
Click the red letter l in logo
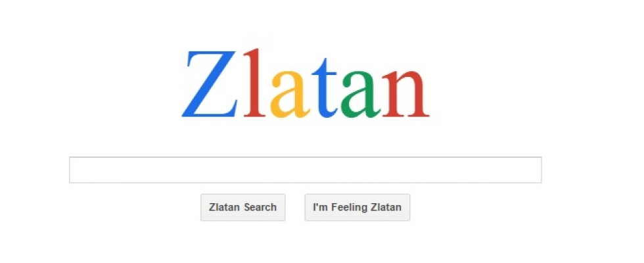(254, 83)
